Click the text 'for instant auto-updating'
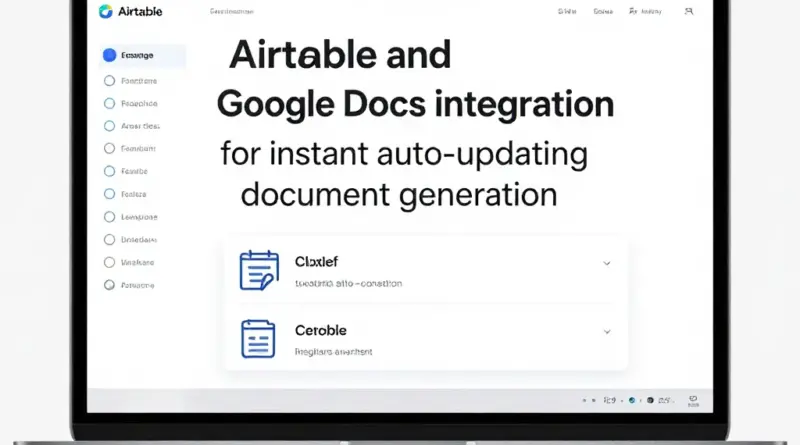Image resolution: width=800 pixels, height=445 pixels. click(x=404, y=154)
